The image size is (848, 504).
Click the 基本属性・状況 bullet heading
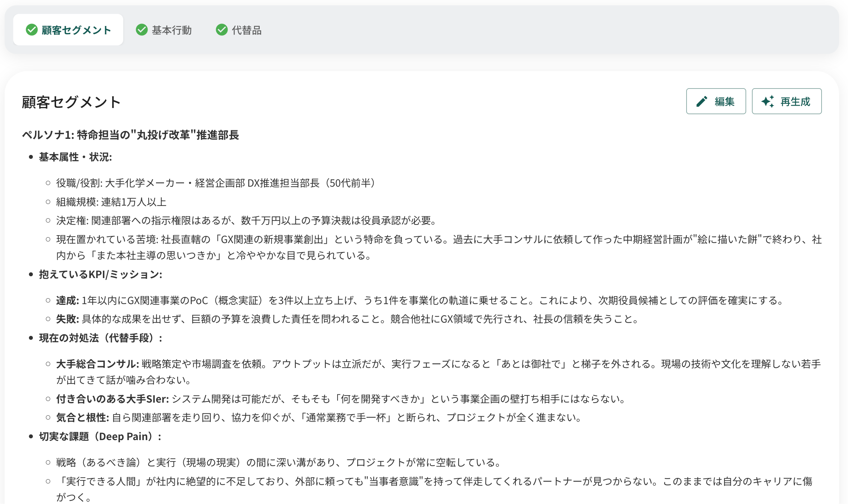coord(75,157)
